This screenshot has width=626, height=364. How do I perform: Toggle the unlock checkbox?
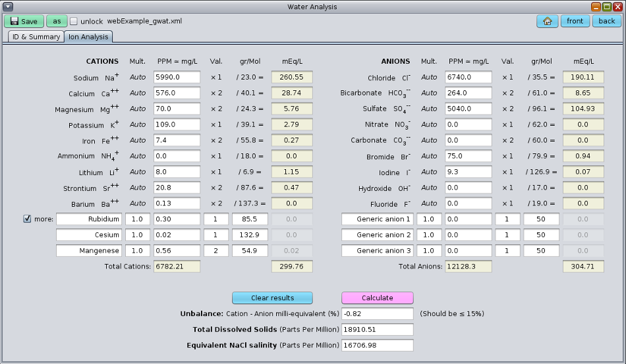coord(73,21)
